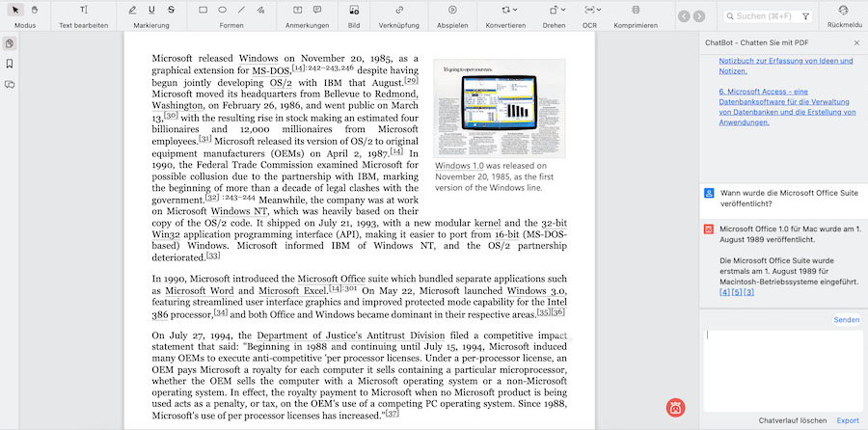Screen dimensions: 868x430
Task: Select the hand pan mode tool
Action: (x=35, y=10)
